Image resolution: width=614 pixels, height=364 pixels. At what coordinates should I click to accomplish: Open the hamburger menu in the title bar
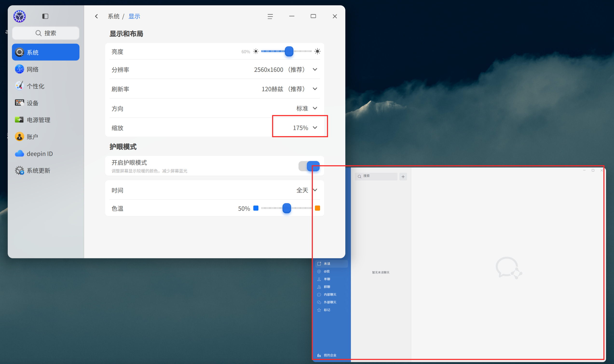pos(270,16)
